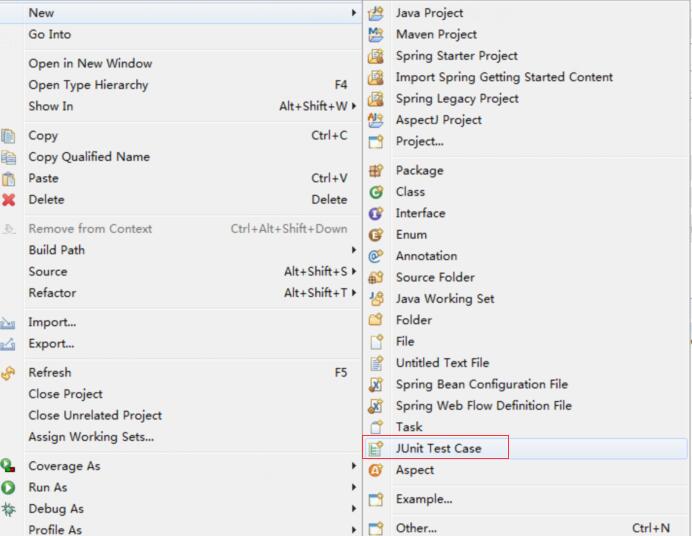Click the red Delete X icon
This screenshot has height=536, width=692.
(8, 200)
